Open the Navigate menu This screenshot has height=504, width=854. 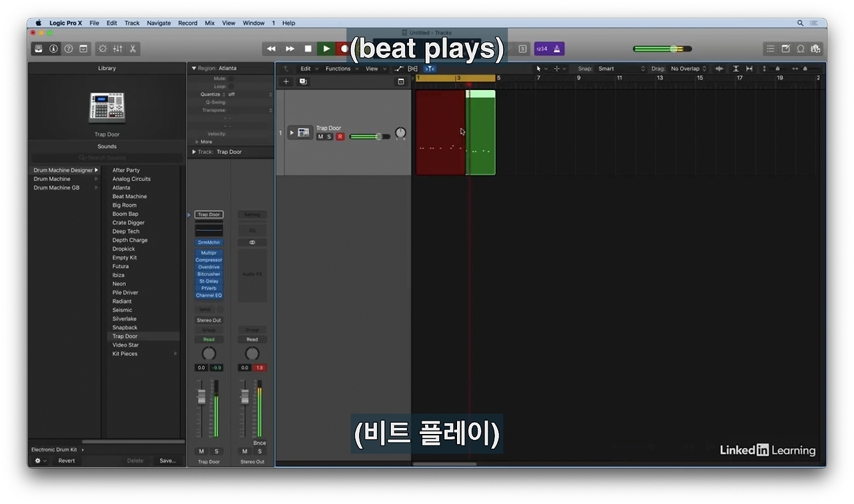pos(159,23)
